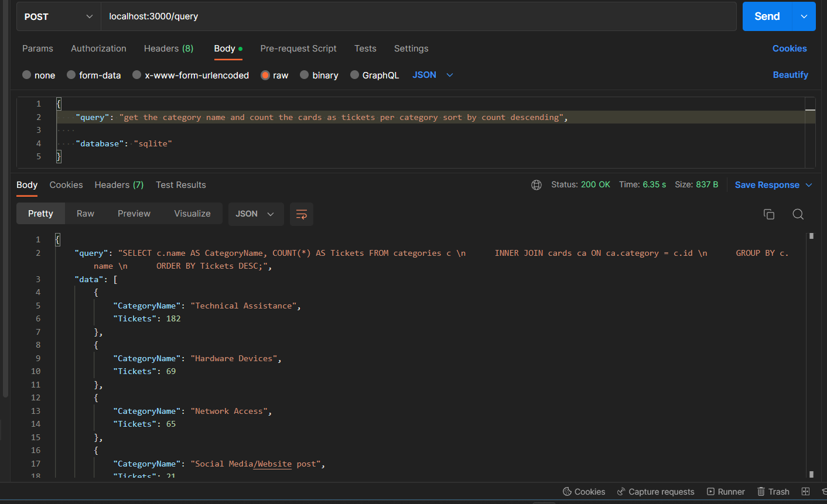This screenshot has width=827, height=504.
Task: Open Cookies in the bottom status bar
Action: tap(584, 492)
